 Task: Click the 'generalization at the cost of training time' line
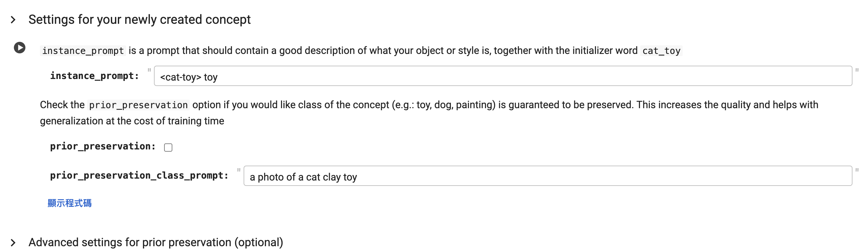132,121
